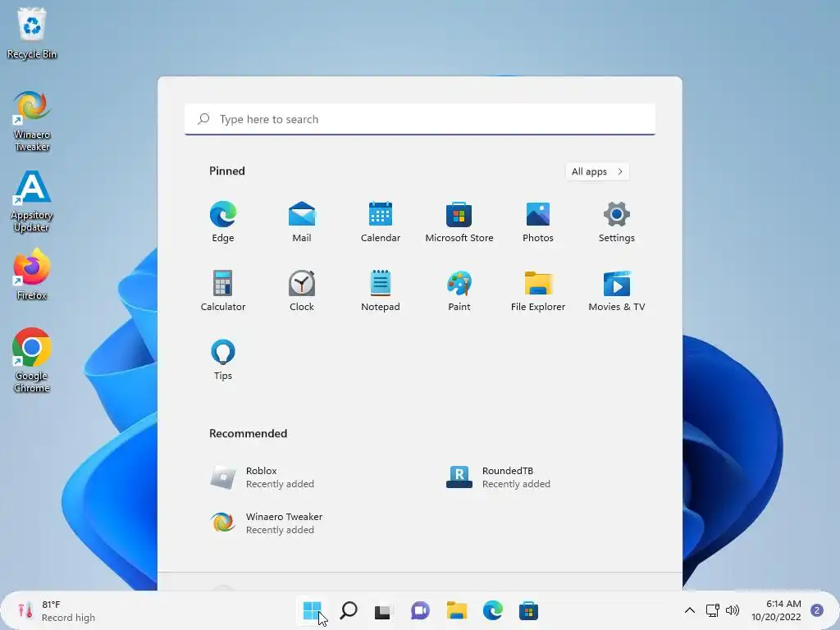
Task: Select the Appsitory Updater desktop shortcut
Action: coord(32,202)
